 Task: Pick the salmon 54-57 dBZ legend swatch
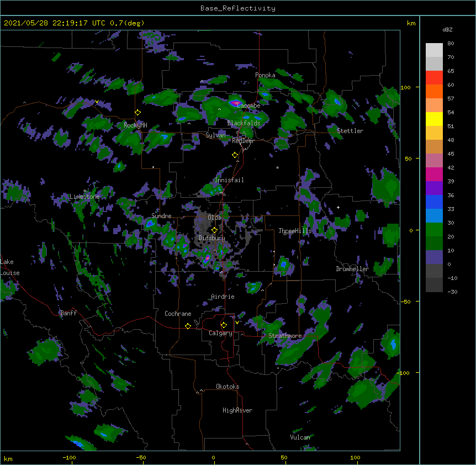[434, 105]
